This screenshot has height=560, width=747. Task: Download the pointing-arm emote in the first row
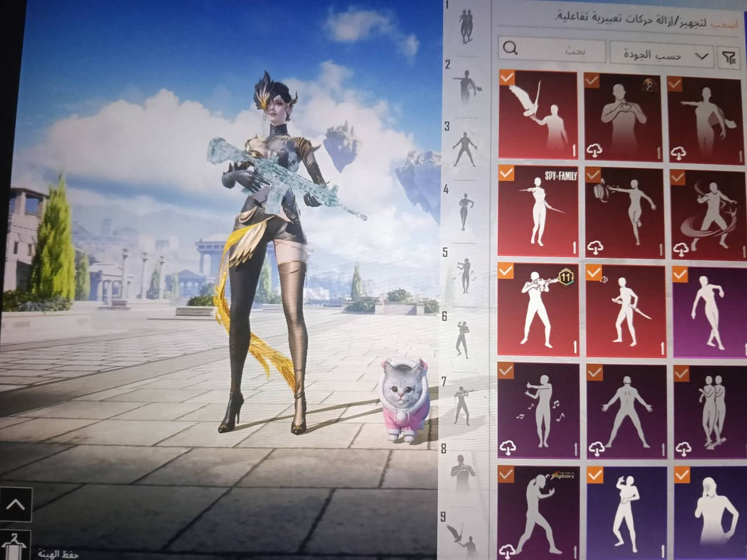[x=679, y=152]
